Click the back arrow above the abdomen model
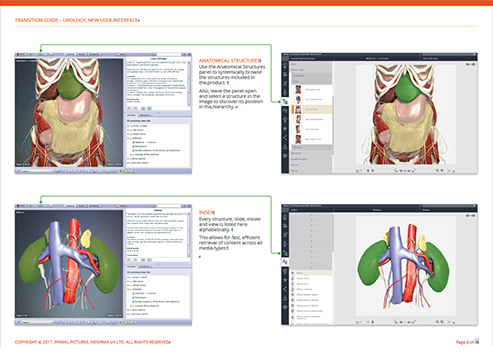 tap(468, 64)
